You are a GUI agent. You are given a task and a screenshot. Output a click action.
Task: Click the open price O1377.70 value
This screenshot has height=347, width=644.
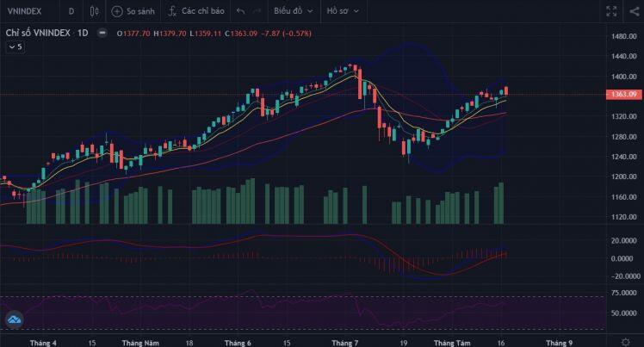(x=133, y=34)
